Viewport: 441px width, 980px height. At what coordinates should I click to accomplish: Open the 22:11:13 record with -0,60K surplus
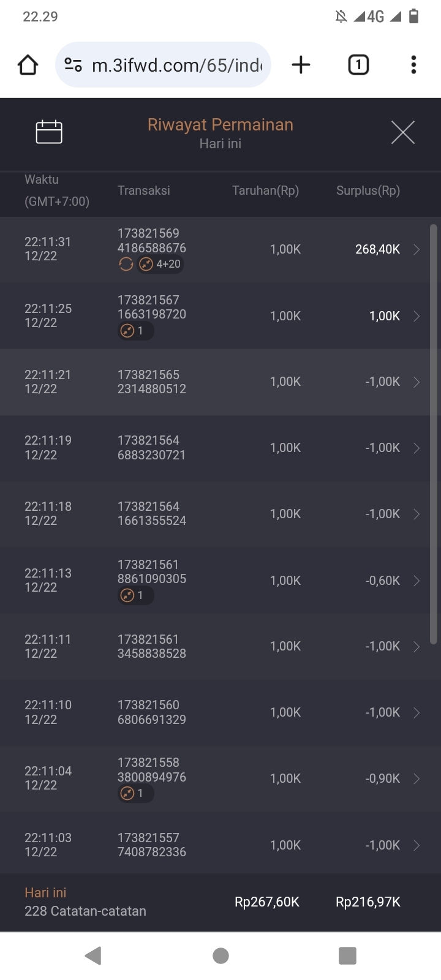417,581
